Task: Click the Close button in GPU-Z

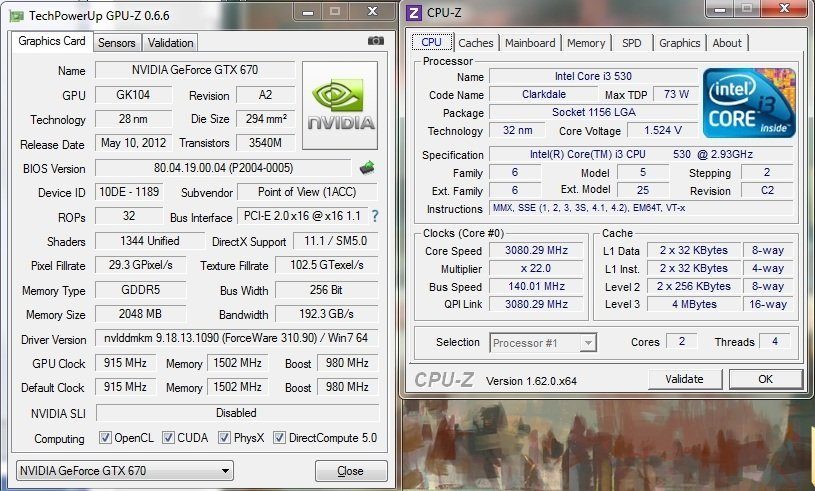Action: click(x=351, y=471)
